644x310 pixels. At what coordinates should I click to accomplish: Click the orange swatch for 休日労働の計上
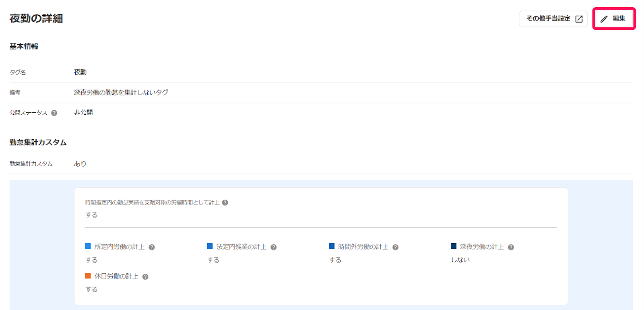(x=88, y=276)
